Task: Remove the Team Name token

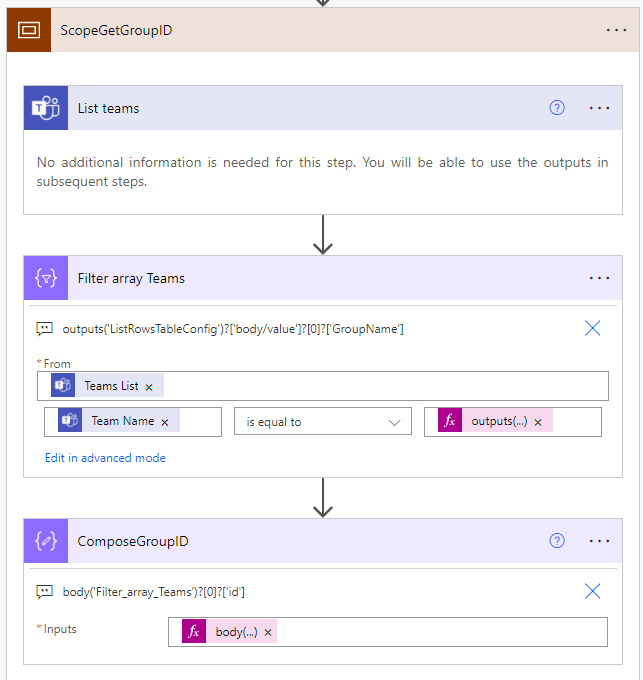Action: point(165,422)
